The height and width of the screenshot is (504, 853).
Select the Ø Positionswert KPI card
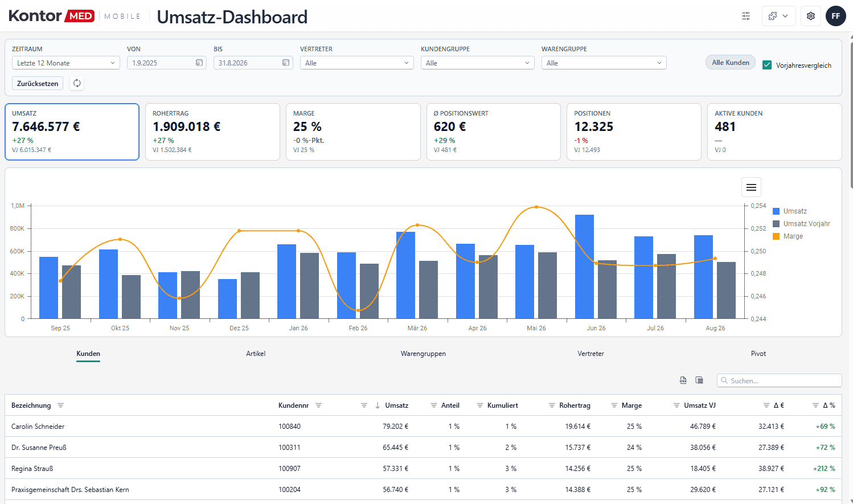coord(494,132)
